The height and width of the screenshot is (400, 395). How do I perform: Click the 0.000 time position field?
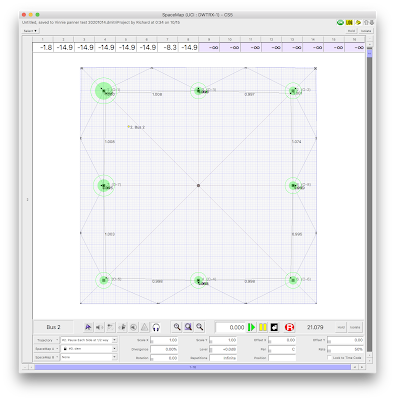click(230, 327)
